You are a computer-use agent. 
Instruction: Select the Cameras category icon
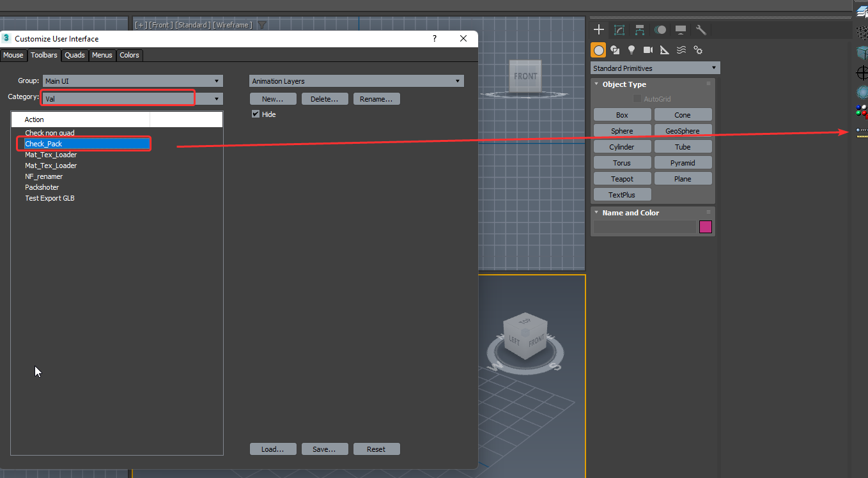pyautogui.click(x=648, y=50)
